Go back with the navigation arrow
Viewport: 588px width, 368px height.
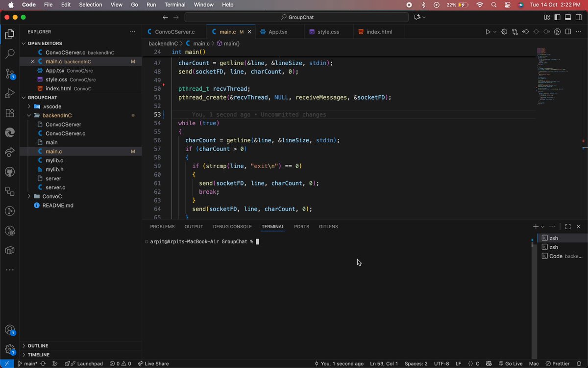[x=165, y=17]
